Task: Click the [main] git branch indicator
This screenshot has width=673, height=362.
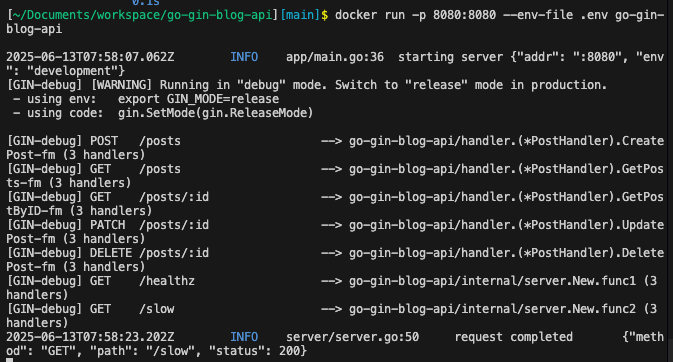Action: point(300,15)
